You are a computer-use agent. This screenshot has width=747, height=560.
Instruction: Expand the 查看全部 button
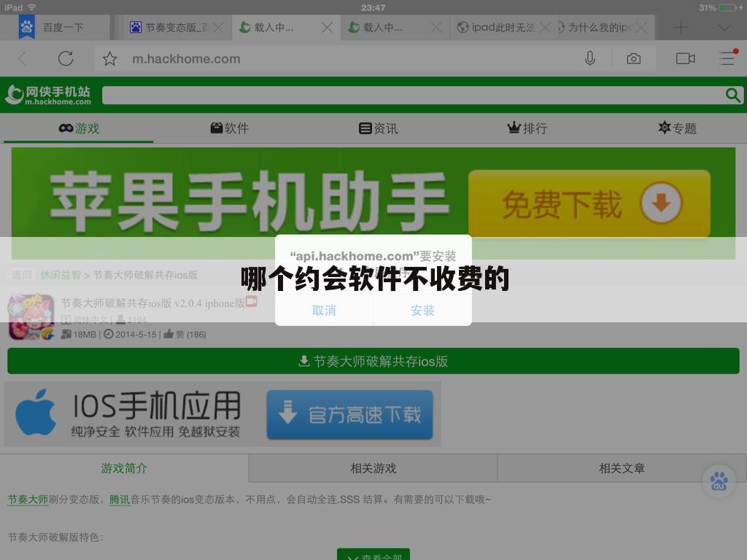coord(373,555)
